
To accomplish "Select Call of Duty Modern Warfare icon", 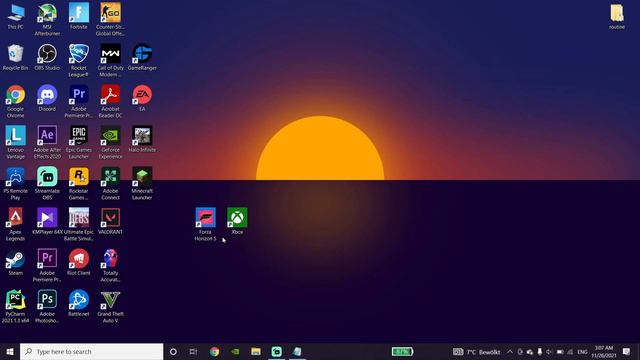I will 110,60.
